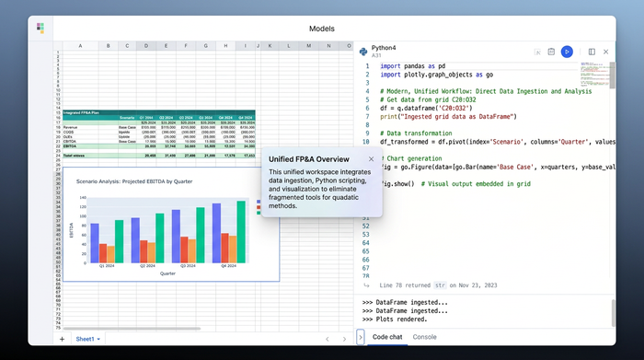Click the bold 'EBITDA' highlighted row label
The width and height of the screenshot is (644, 360).
(x=70, y=145)
